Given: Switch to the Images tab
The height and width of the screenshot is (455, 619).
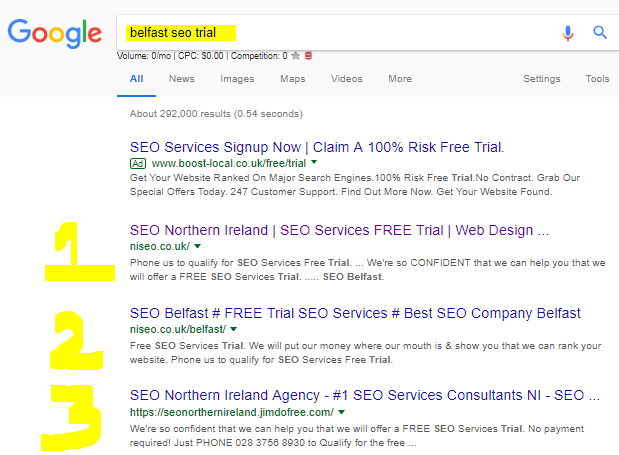Looking at the screenshot, I should coord(237,79).
